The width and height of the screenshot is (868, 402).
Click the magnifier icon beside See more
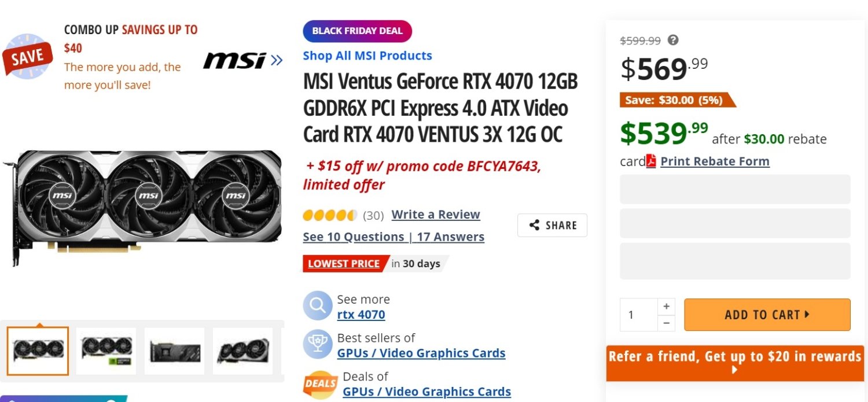pos(318,307)
